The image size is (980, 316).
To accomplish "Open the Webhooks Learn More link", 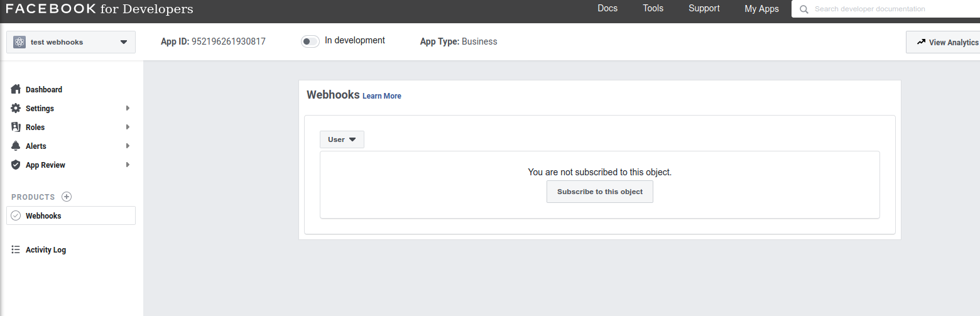I will coord(382,96).
